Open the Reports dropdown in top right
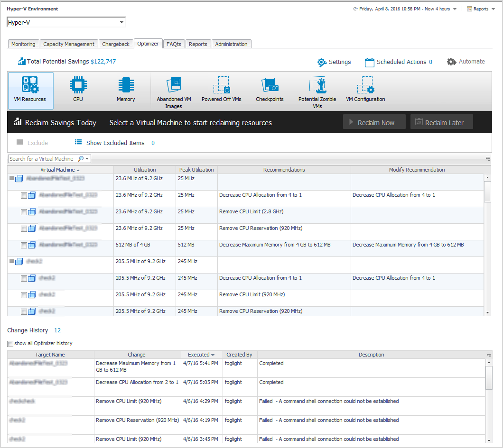Screen dimensions: 503x448 point(481,9)
